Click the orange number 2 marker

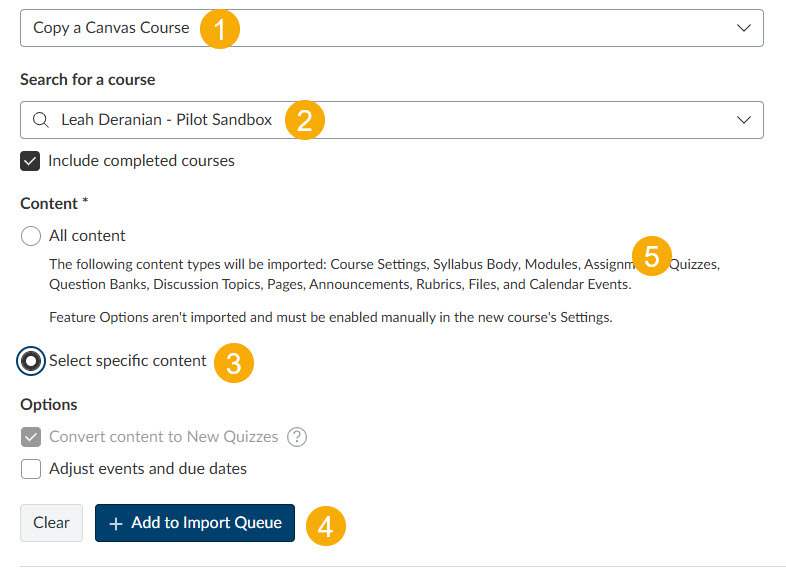(x=305, y=120)
